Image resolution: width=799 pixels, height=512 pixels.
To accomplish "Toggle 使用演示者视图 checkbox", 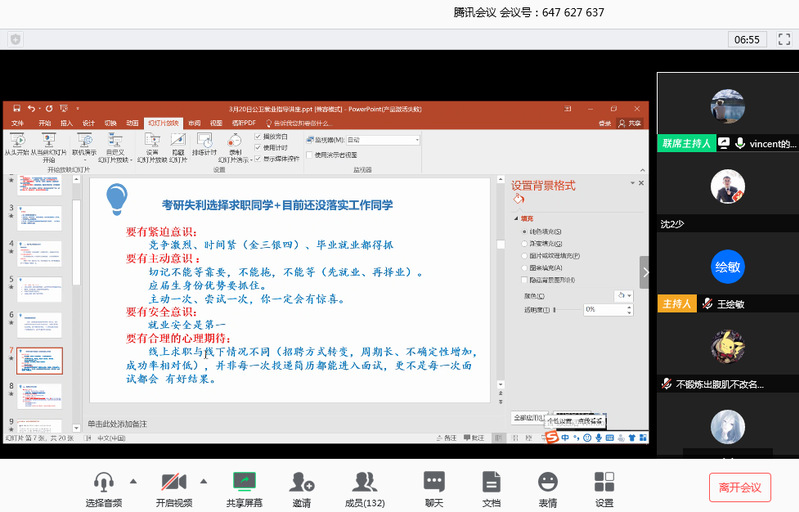I will pos(309,155).
